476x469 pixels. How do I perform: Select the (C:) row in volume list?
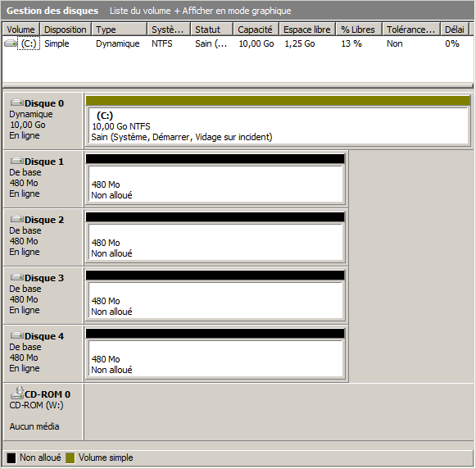pos(237,43)
